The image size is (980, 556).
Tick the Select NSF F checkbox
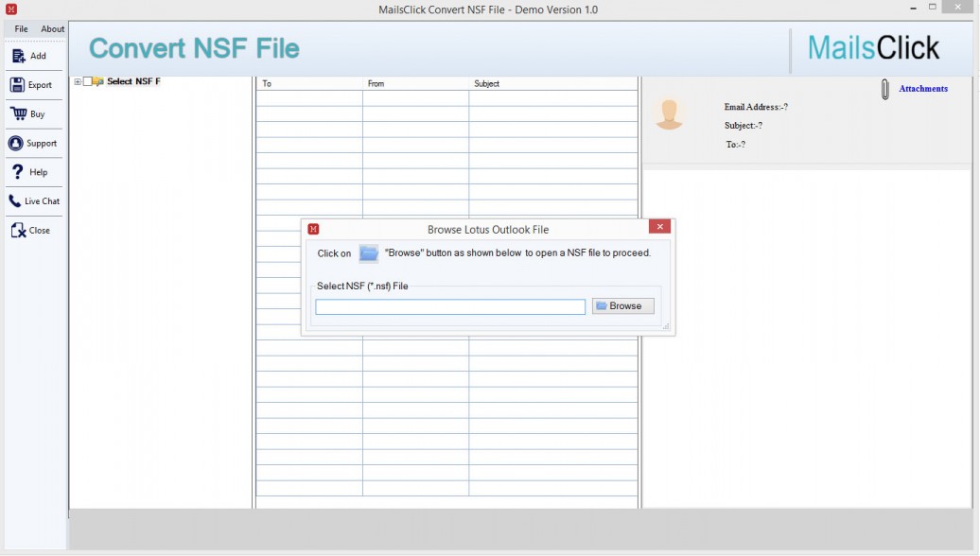click(x=88, y=81)
